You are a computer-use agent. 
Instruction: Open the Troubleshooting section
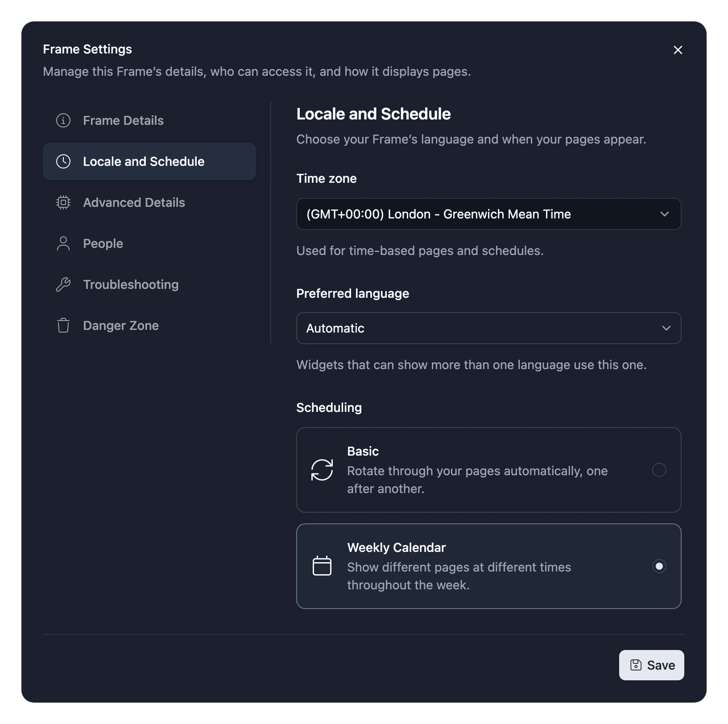pos(149,284)
